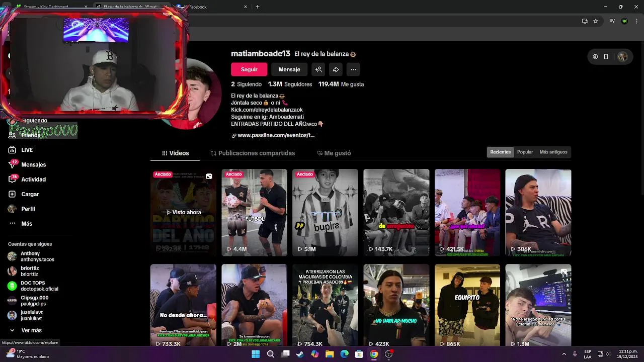Open Mensajes in the sidebar
The image size is (644, 362).
[x=33, y=164]
